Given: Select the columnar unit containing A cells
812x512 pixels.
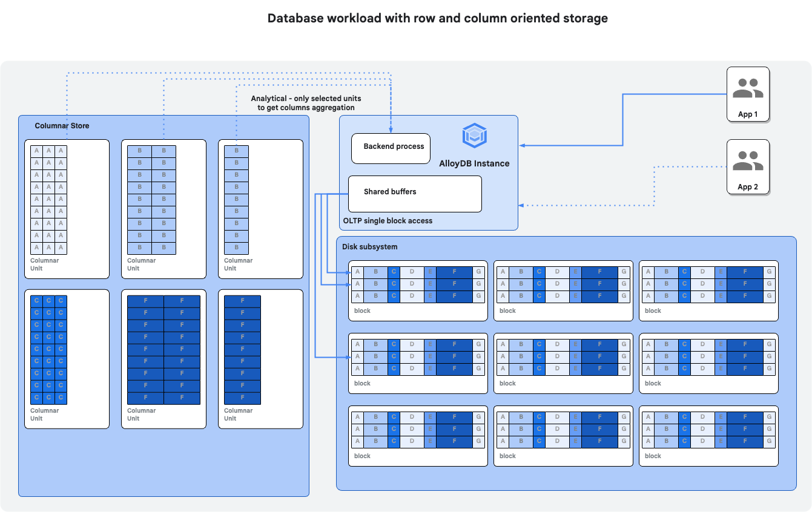Looking at the screenshot, I should point(67,209).
